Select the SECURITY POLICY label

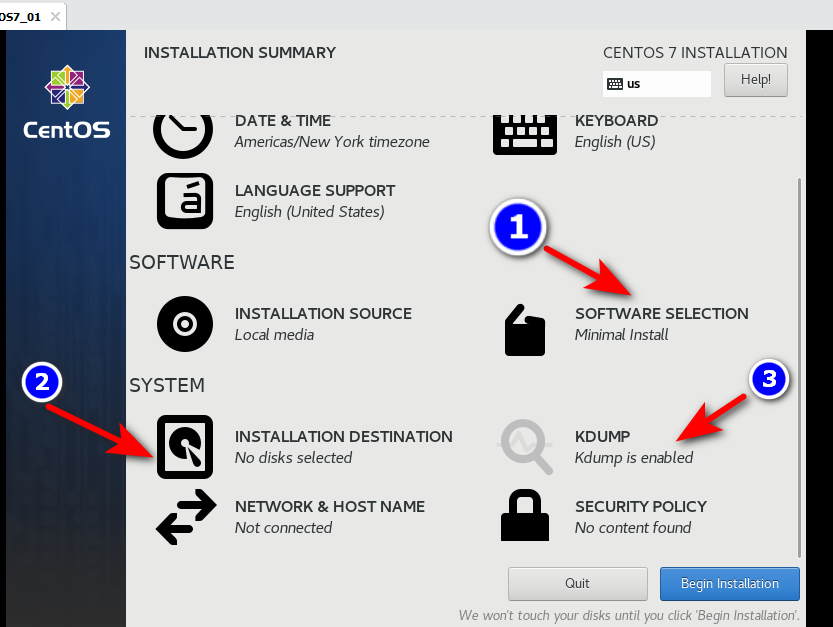point(641,507)
